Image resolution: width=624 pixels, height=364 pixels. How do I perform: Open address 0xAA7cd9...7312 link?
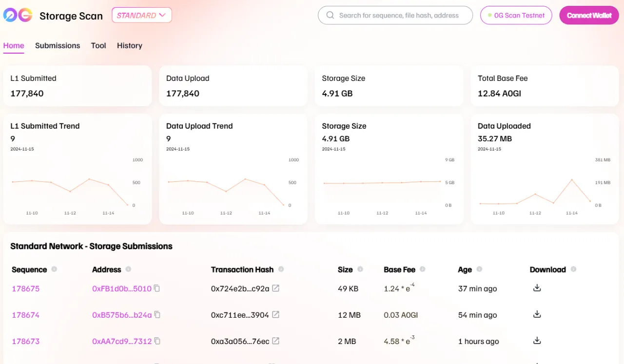coord(122,341)
